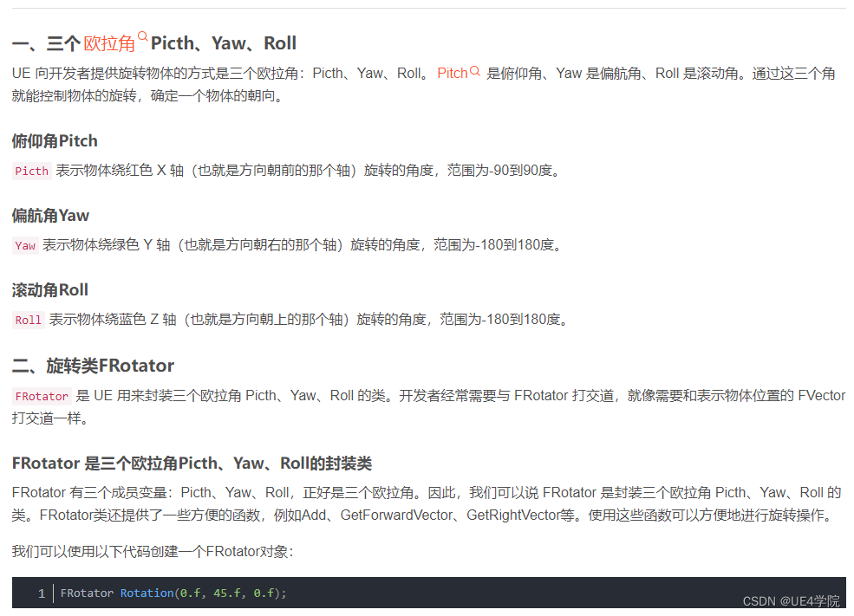Select the highlighted Roll inline code tag
The image size is (854, 616).
pyautogui.click(x=27, y=320)
